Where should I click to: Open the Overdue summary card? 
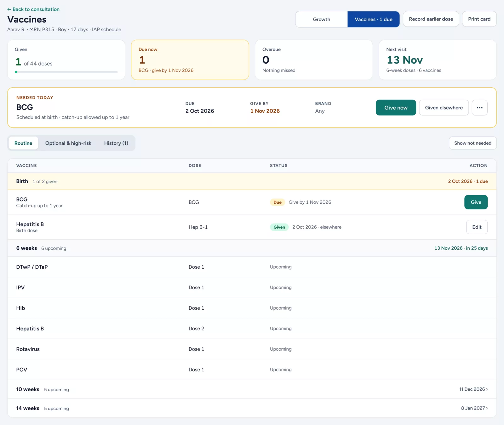(314, 60)
